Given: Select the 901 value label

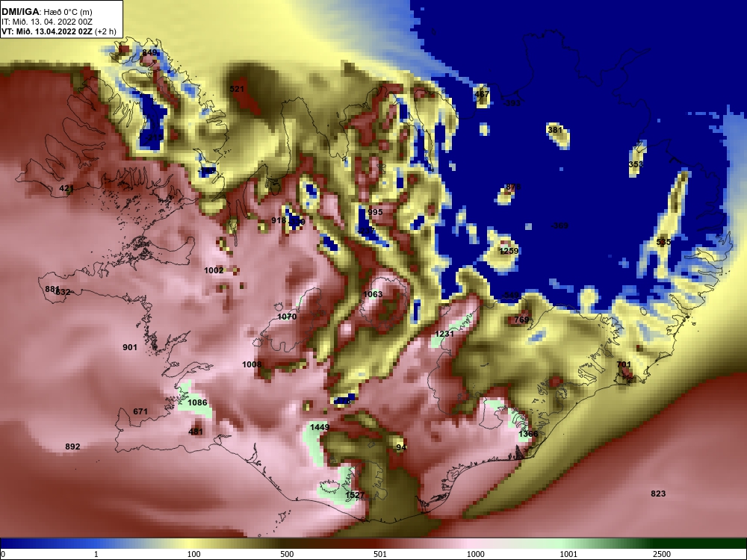Looking at the screenshot, I should 130,348.
